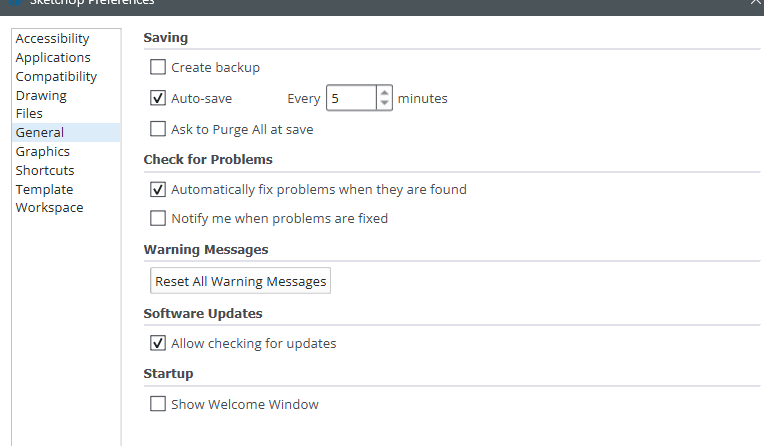Viewport: 764px width, 446px height.
Task: Select Applications in the category list
Action: coord(53,58)
